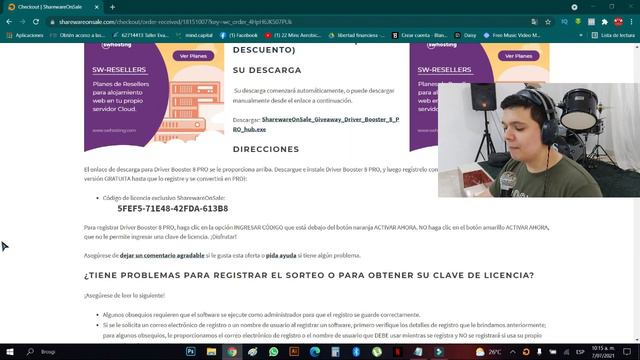Open the taskbar clock and date

603,351
